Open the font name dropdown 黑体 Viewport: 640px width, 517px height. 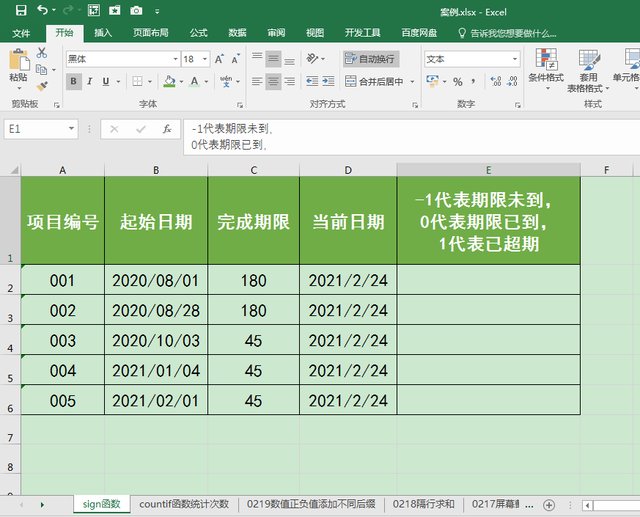click(x=175, y=59)
